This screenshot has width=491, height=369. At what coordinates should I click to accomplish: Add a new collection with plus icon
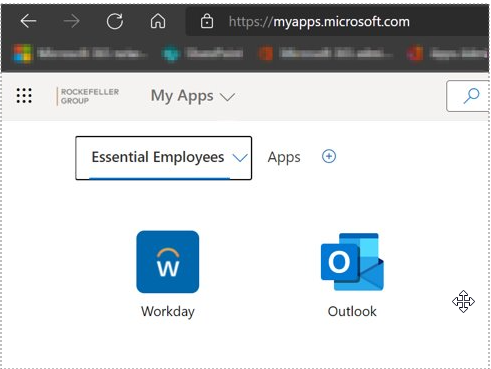tap(329, 156)
